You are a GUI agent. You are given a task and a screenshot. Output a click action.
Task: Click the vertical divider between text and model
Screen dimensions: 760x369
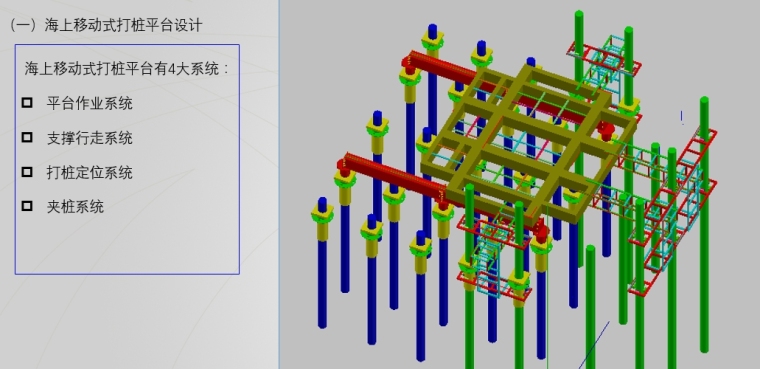pos(279,184)
